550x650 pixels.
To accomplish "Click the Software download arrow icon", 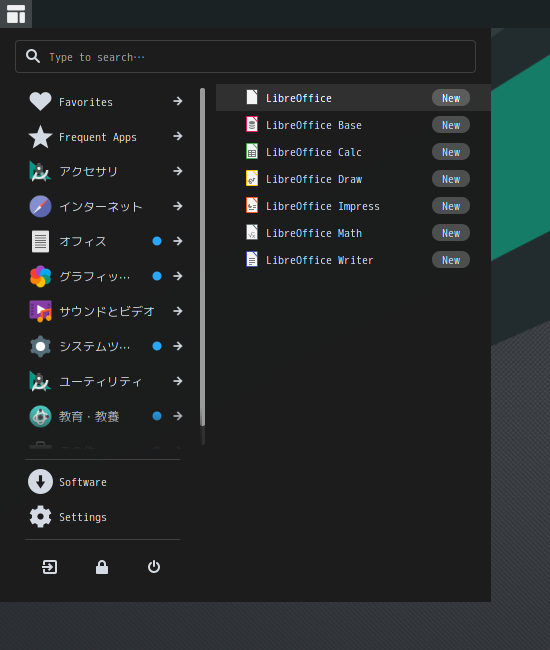I will (40, 482).
